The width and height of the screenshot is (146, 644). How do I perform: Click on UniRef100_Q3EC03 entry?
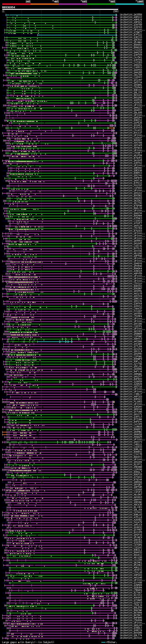(x=131, y=37)
